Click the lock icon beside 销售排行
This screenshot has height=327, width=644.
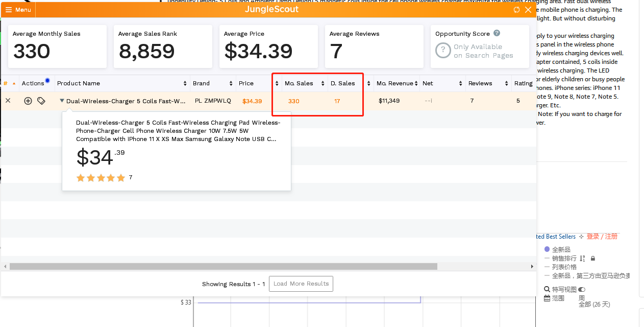[592, 259]
